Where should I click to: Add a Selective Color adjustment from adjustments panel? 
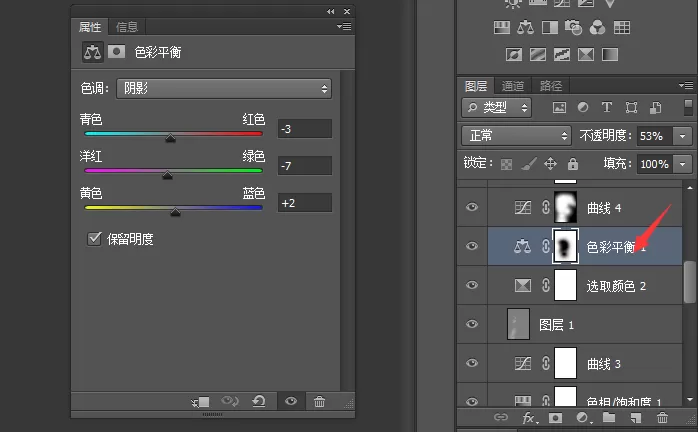pyautogui.click(x=586, y=55)
